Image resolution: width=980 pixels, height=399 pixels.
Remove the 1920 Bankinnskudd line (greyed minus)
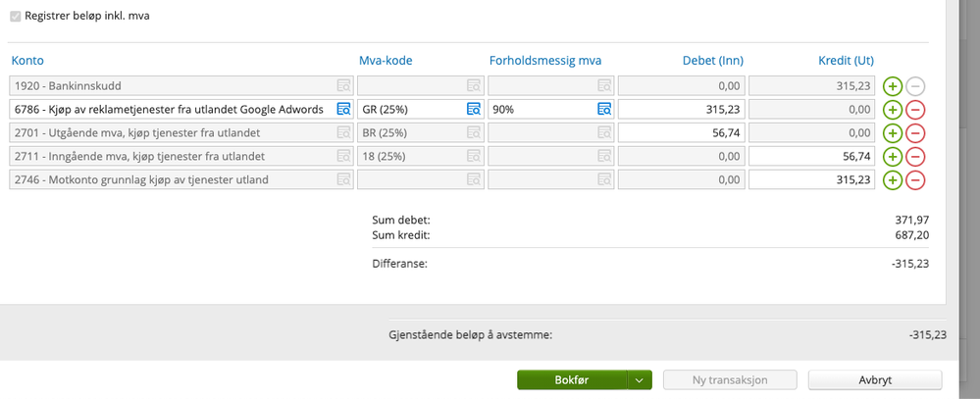click(915, 86)
